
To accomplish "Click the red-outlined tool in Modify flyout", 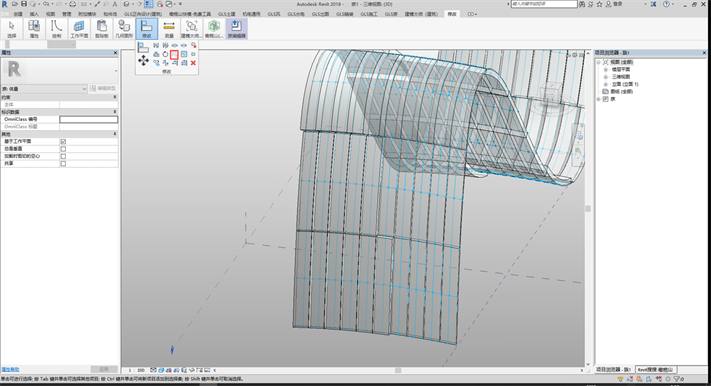I will (x=174, y=54).
